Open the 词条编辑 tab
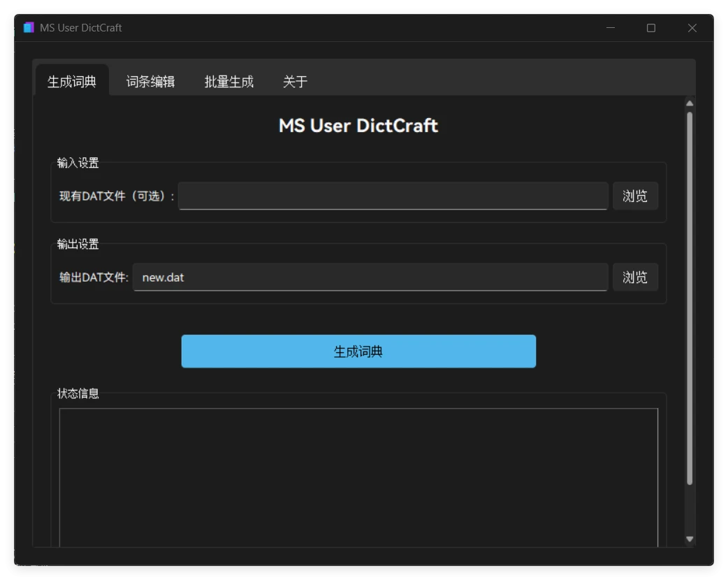The width and height of the screenshot is (728, 580). coord(150,81)
